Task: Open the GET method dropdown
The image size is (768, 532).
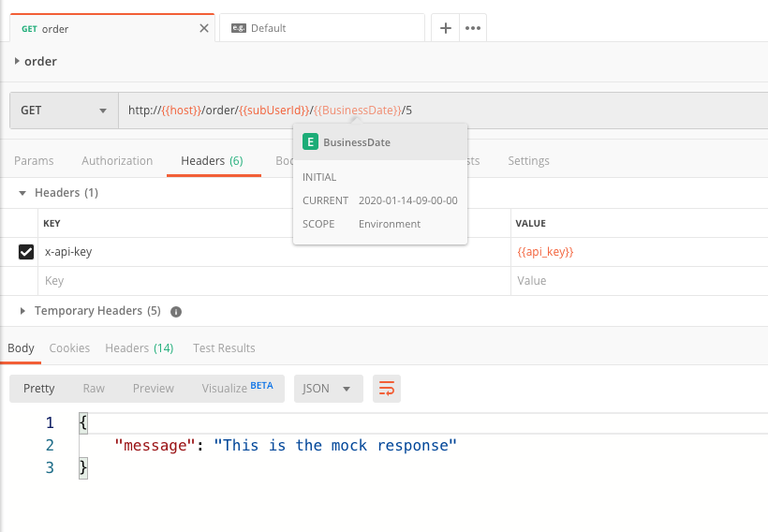Action: click(64, 111)
